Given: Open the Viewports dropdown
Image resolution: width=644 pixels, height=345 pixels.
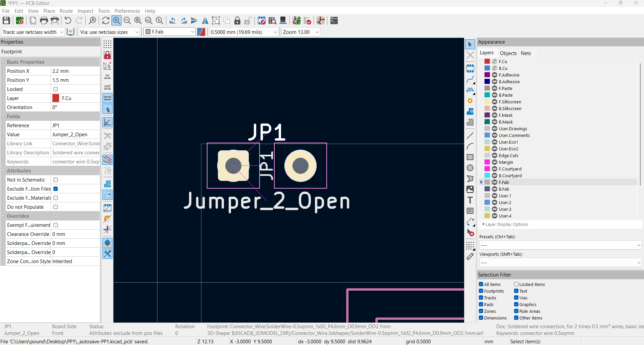Looking at the screenshot, I should coord(560,262).
